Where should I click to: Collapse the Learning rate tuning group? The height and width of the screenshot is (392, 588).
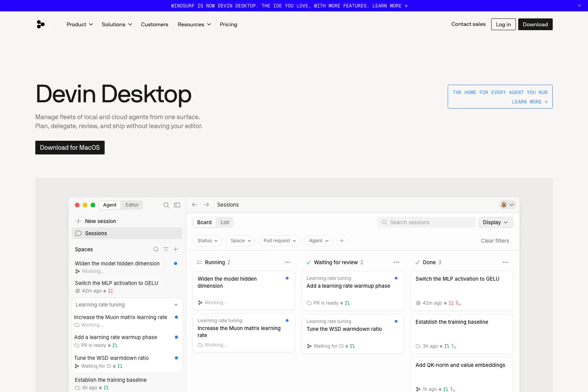coord(176,305)
